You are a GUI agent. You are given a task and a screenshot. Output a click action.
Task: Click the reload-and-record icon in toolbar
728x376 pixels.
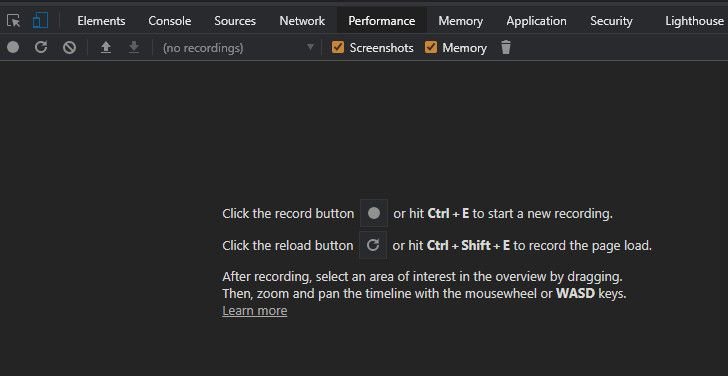[41, 47]
